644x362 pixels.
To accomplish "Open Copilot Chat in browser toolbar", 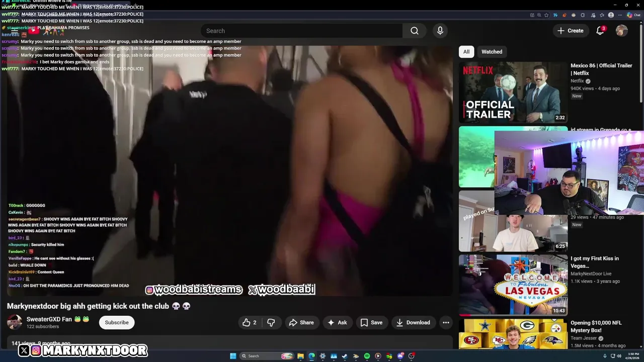I will coord(633,15).
